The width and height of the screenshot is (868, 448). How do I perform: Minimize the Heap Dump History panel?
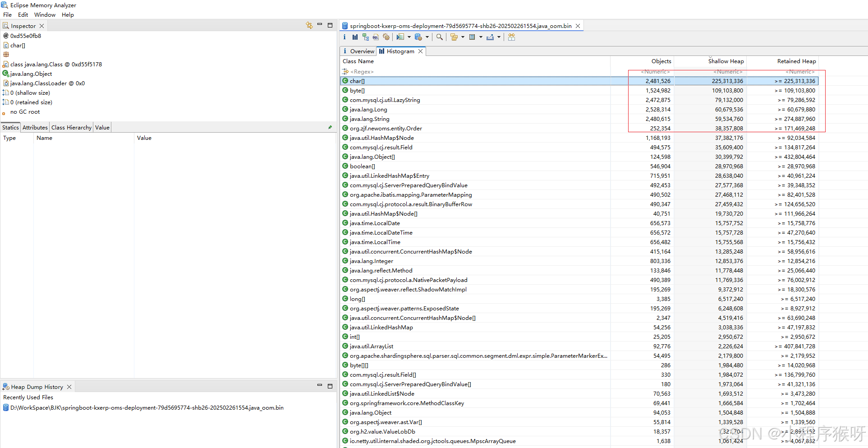pos(320,385)
